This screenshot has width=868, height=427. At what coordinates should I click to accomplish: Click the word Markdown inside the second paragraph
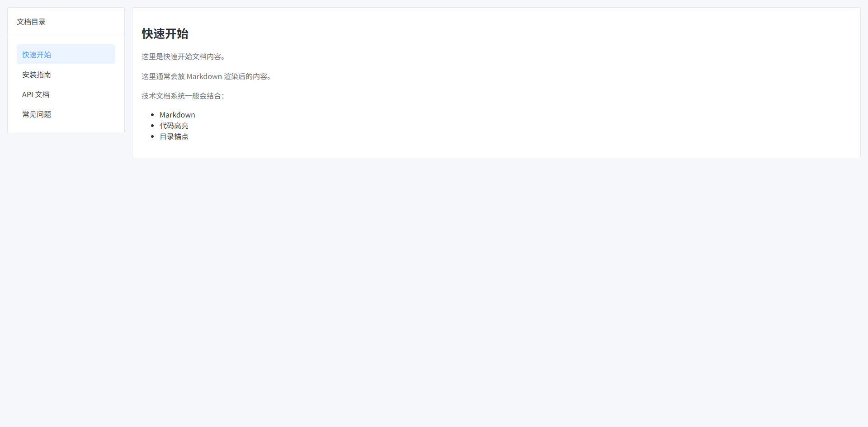pyautogui.click(x=204, y=76)
